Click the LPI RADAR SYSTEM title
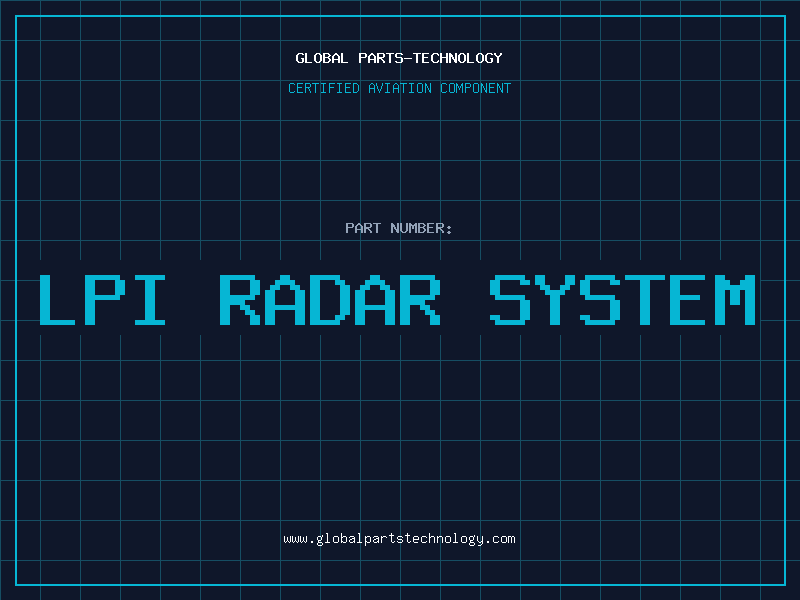Viewport: 800px width, 600px height. (x=397, y=299)
